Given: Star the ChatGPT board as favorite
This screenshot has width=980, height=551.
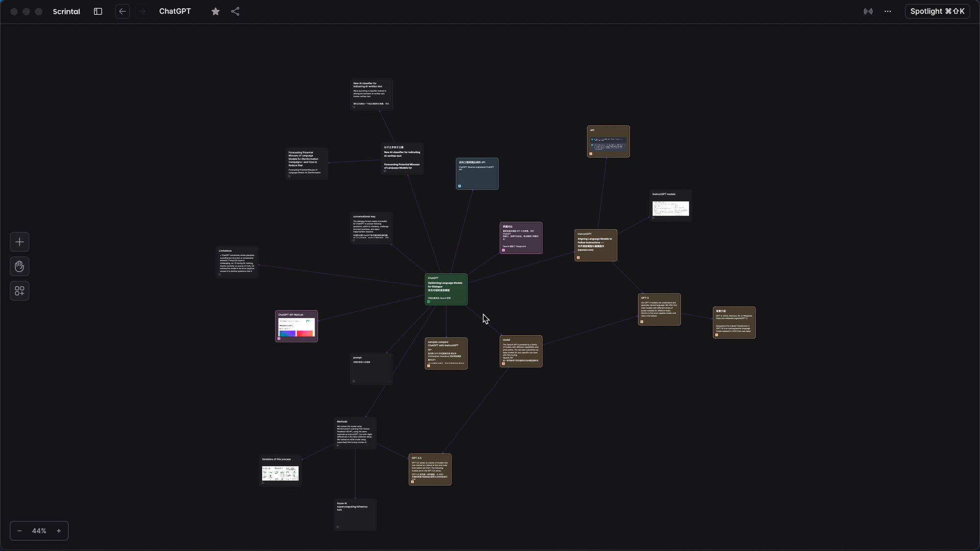Looking at the screenshot, I should 216,11.
